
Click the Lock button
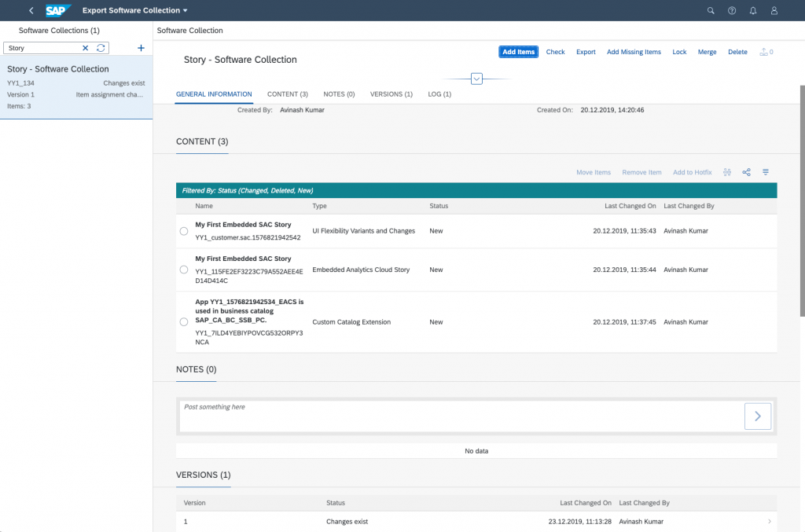point(679,52)
